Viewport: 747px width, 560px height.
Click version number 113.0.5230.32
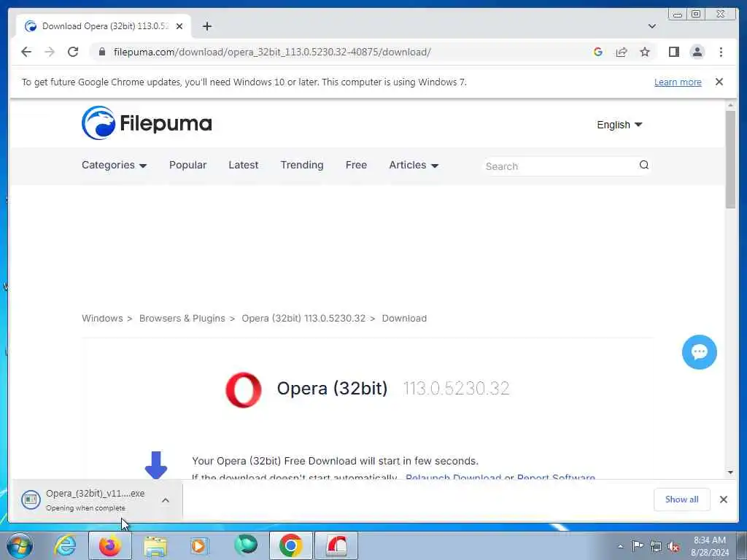[456, 389]
